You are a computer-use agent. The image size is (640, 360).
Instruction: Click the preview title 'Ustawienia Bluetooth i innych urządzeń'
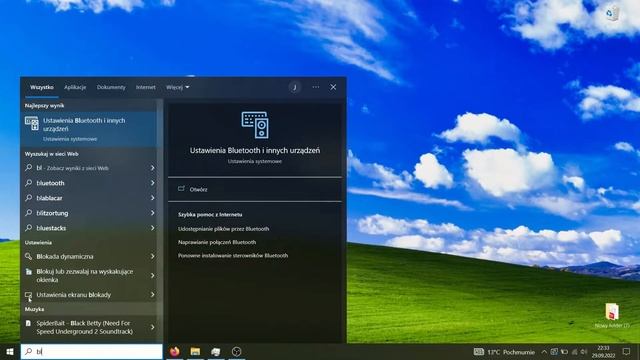click(x=255, y=150)
